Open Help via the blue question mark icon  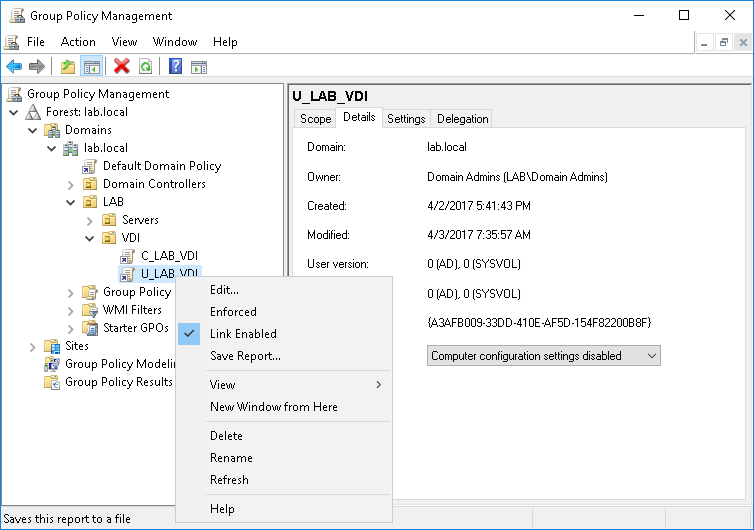175,66
